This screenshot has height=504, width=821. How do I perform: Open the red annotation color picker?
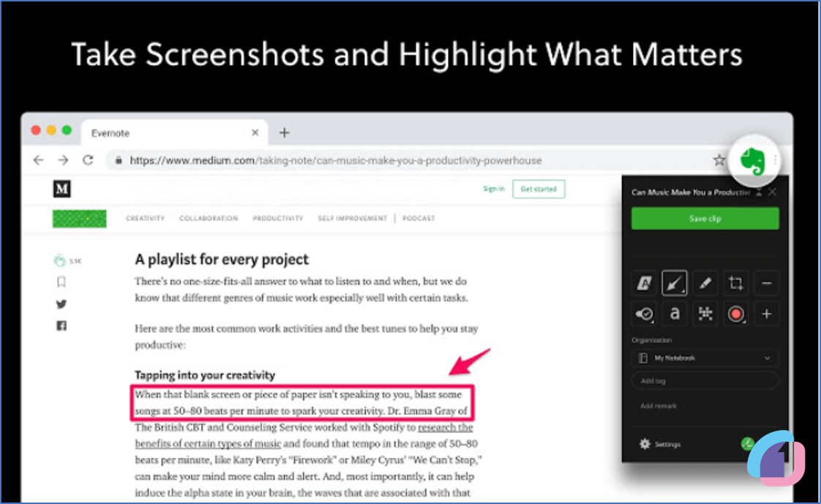735,314
